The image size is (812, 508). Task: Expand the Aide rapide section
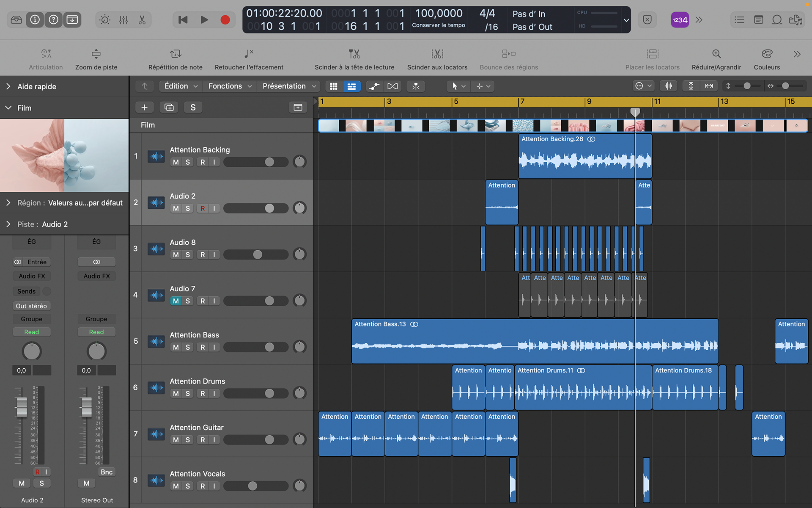click(8, 86)
